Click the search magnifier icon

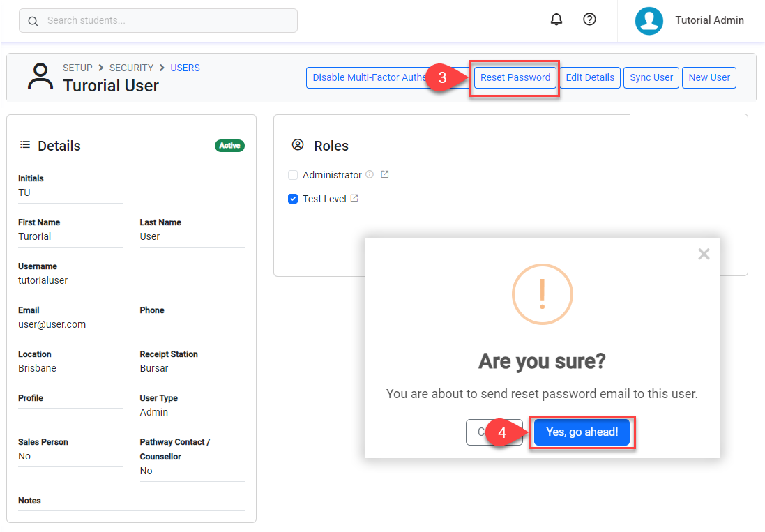33,21
